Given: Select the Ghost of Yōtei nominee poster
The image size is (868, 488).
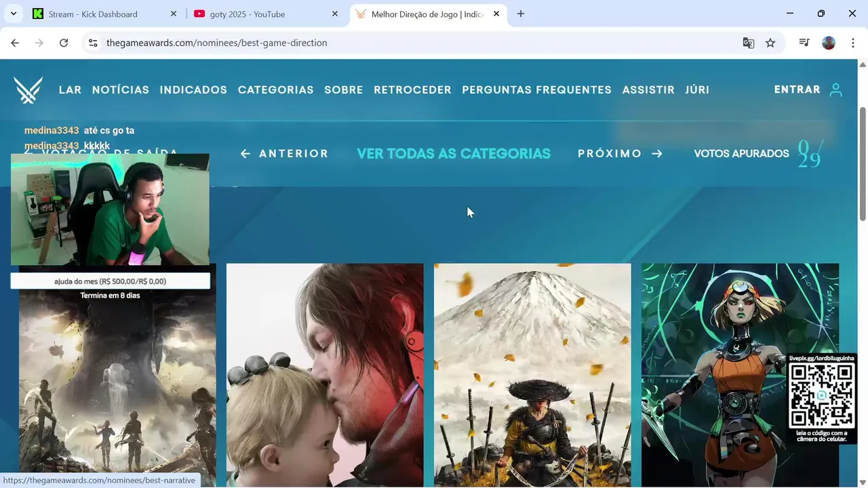Looking at the screenshot, I should 532,375.
